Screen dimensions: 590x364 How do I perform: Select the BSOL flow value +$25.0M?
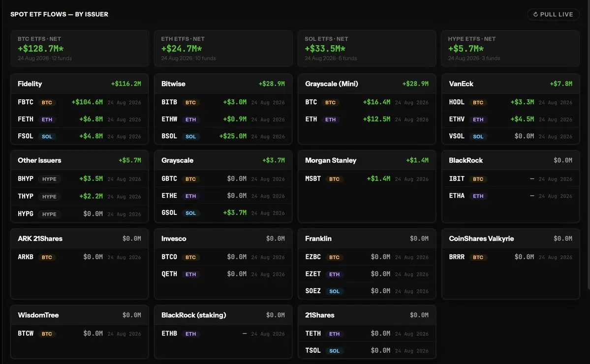pos(233,136)
